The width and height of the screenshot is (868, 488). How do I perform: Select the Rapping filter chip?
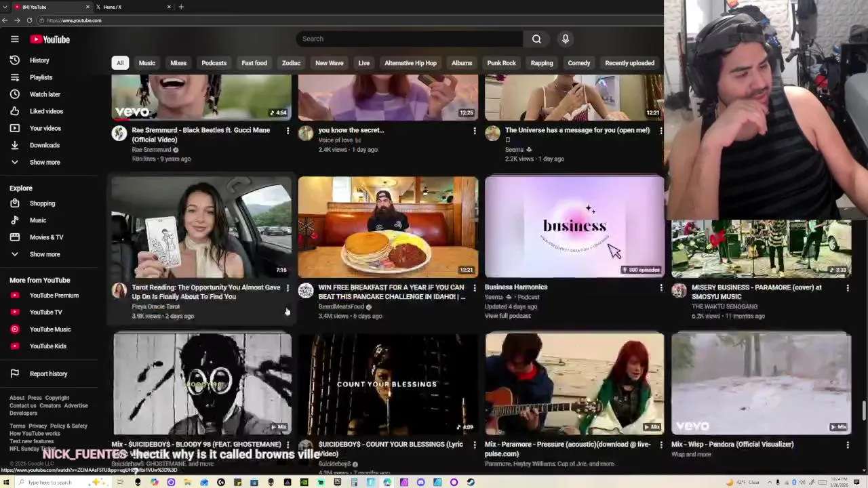tap(542, 63)
